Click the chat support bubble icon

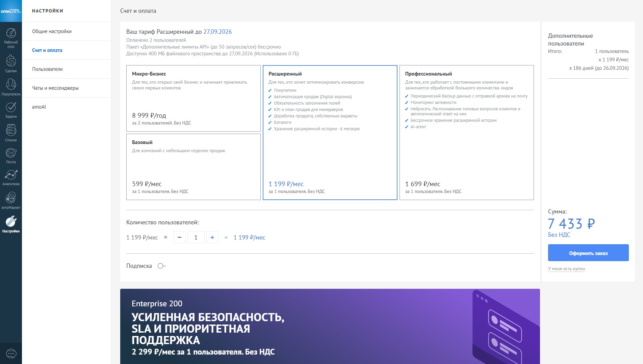pyautogui.click(x=11, y=354)
